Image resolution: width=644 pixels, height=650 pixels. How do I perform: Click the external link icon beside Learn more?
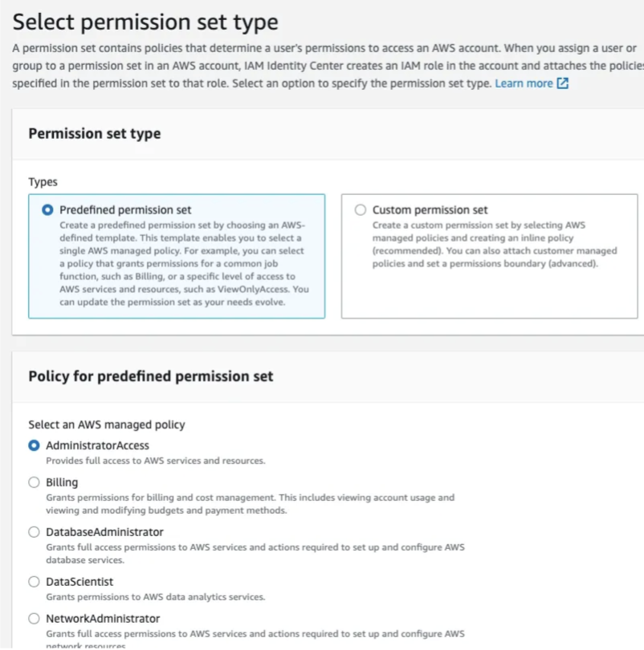pos(562,83)
